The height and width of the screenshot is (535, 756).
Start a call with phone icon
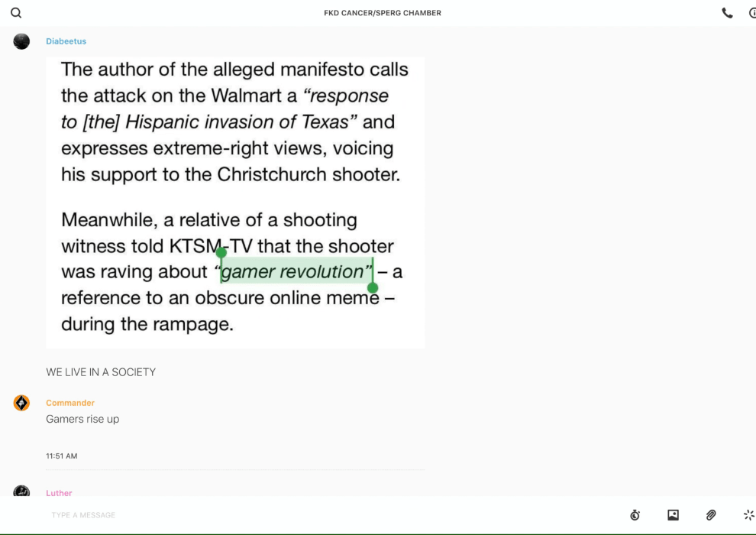[727, 13]
